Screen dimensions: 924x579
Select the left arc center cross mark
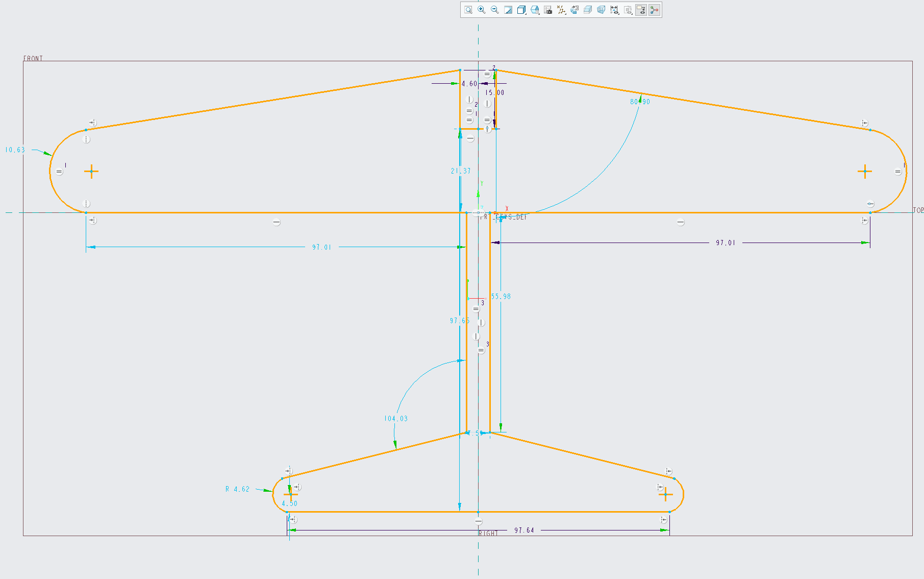(x=91, y=171)
